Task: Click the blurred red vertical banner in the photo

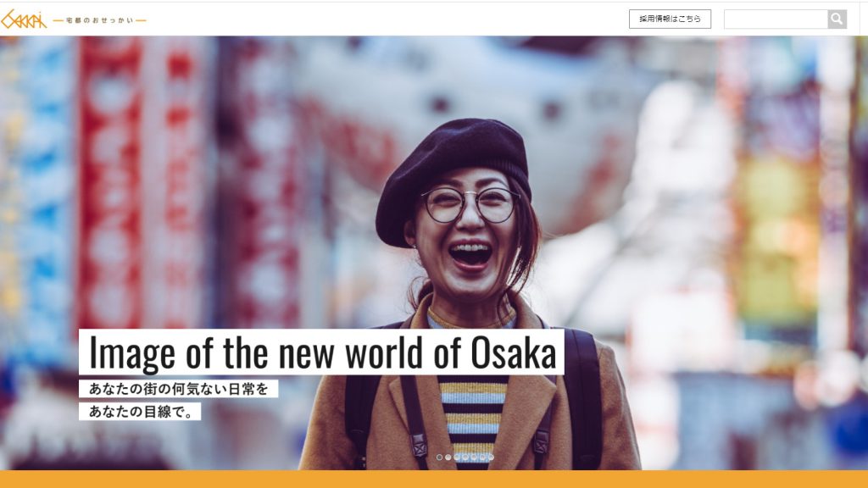Action: tap(109, 183)
